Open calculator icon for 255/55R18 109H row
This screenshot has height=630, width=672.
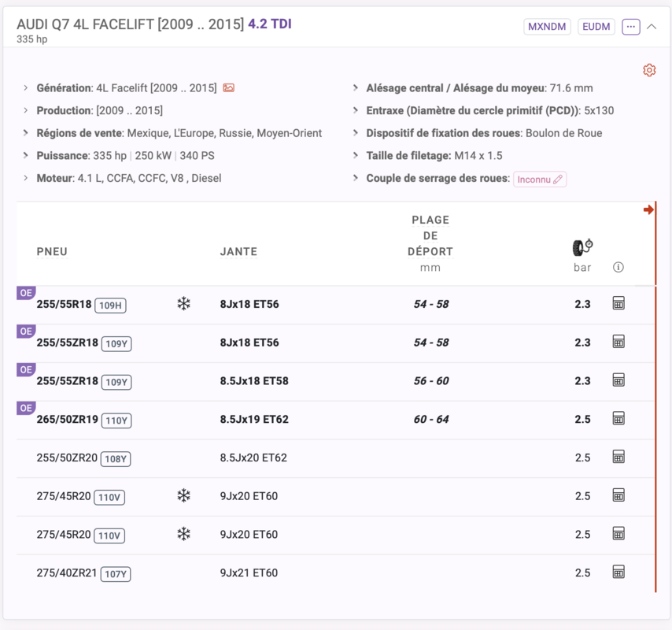tap(618, 303)
